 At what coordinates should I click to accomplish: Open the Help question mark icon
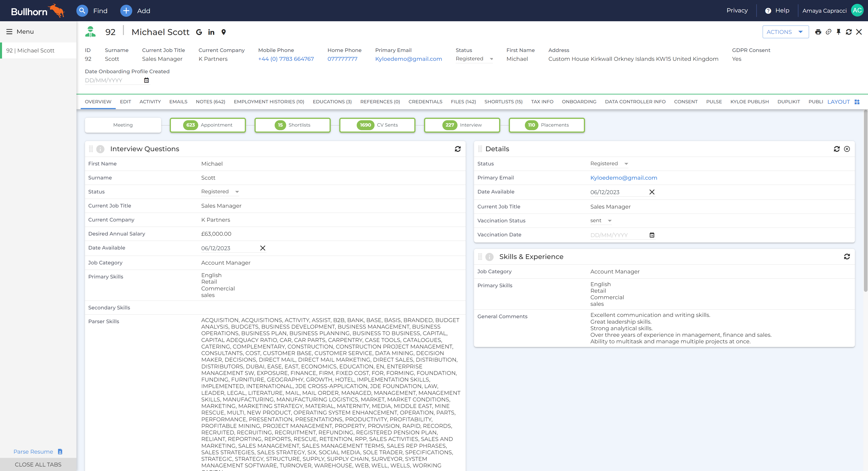tap(768, 11)
